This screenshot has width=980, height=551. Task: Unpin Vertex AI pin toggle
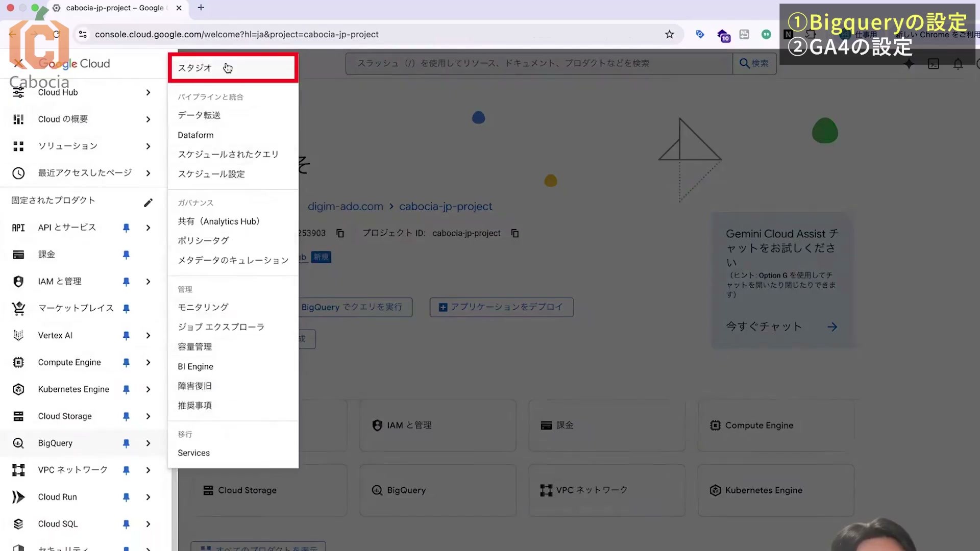click(126, 335)
